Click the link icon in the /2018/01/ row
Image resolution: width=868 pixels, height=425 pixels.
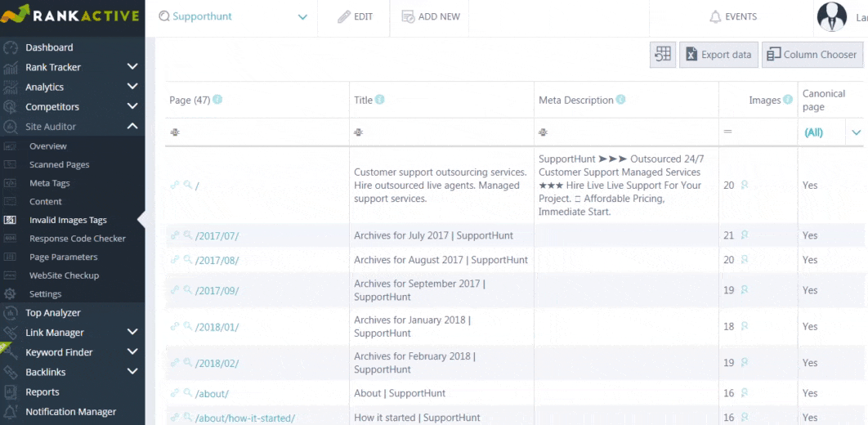pos(175,326)
